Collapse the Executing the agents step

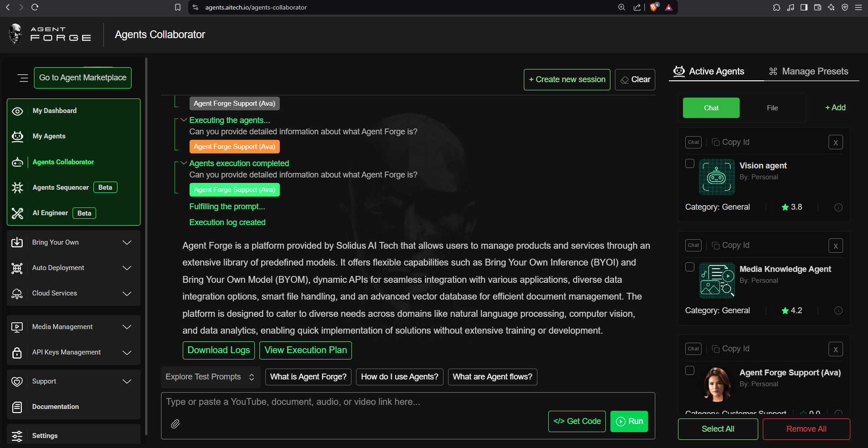[184, 120]
